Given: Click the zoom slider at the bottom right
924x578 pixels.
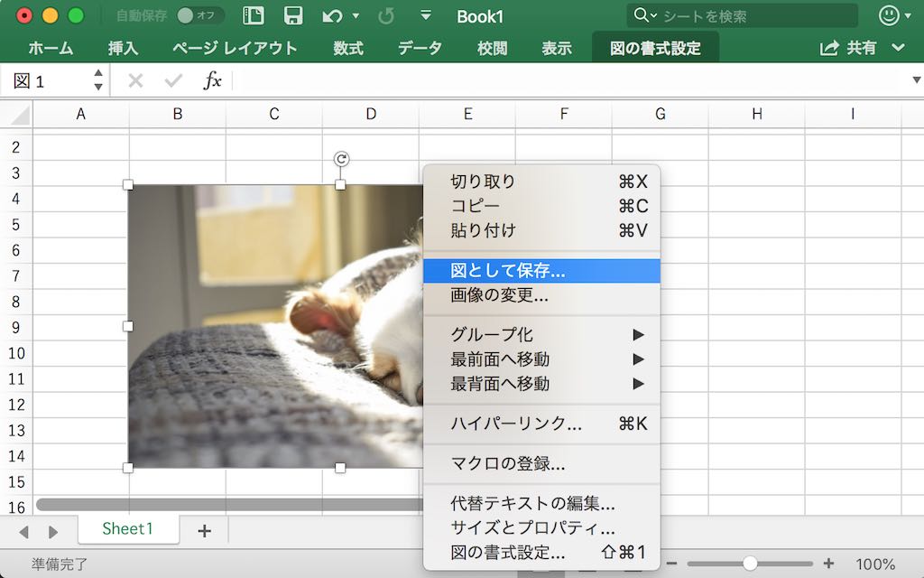Looking at the screenshot, I should [x=752, y=563].
